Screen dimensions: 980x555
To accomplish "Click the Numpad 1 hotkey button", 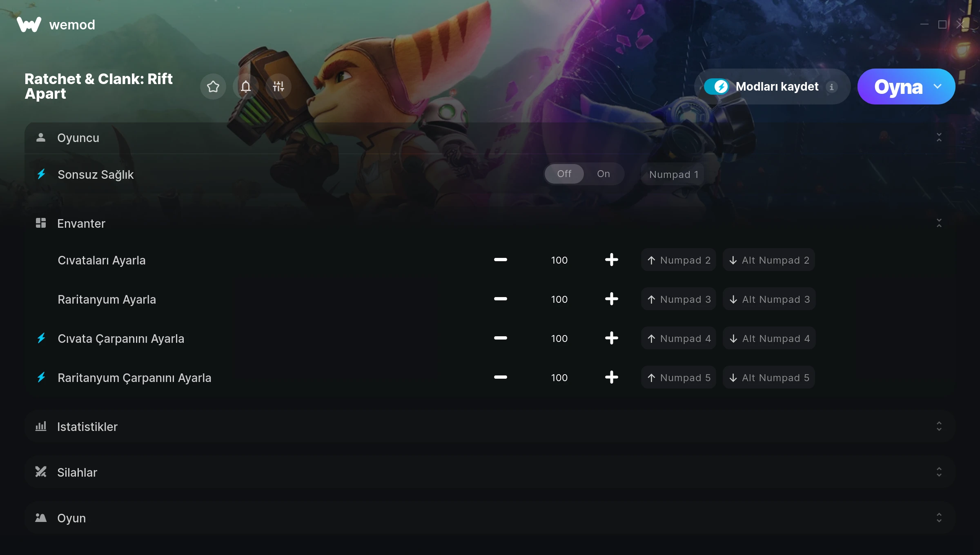I will click(673, 174).
